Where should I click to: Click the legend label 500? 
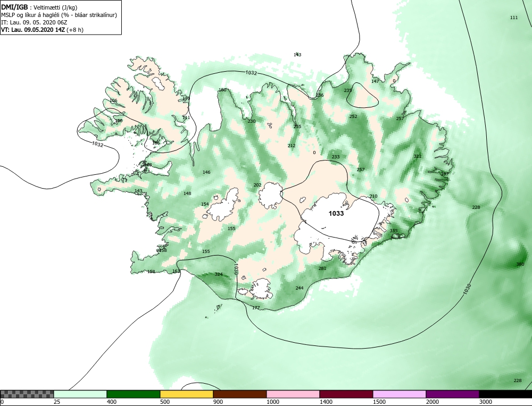[165, 402]
